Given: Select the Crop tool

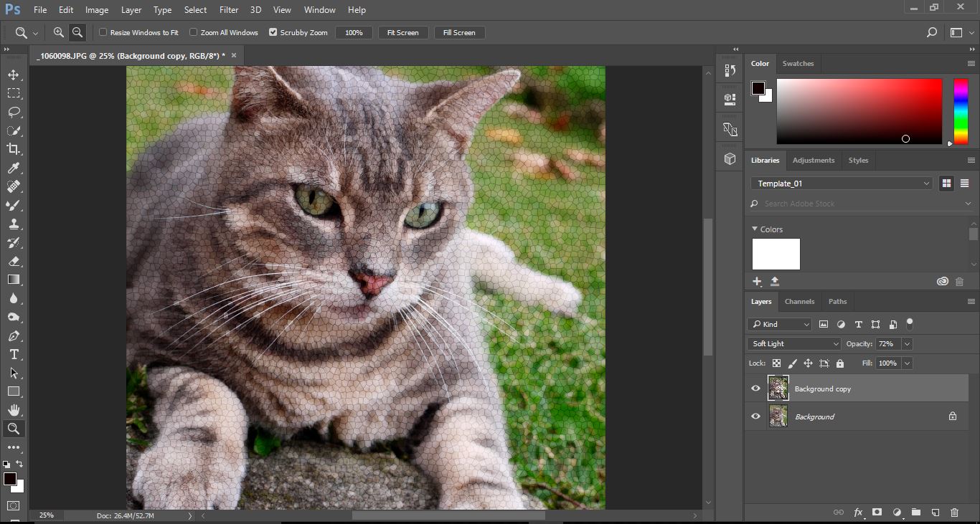Looking at the screenshot, I should (x=14, y=149).
